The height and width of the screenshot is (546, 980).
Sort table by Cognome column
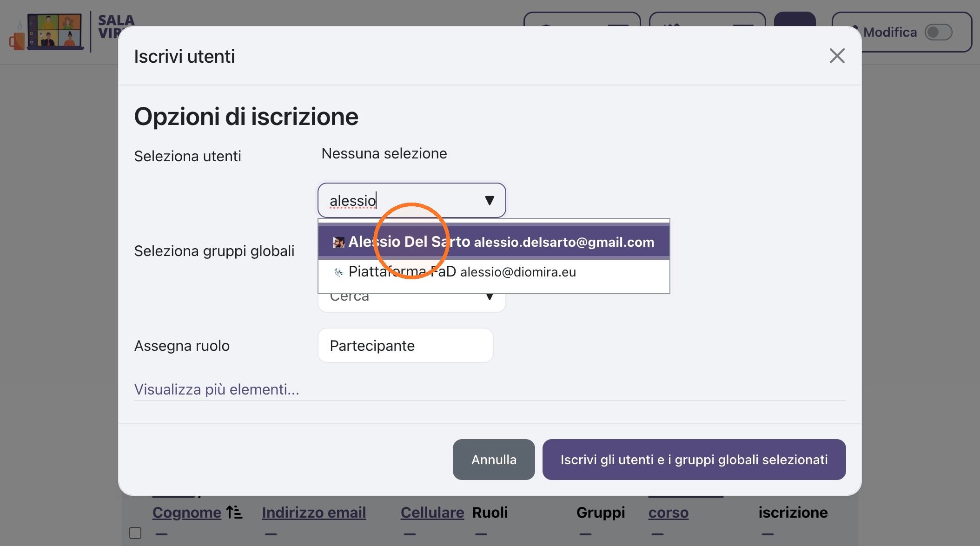tap(187, 513)
